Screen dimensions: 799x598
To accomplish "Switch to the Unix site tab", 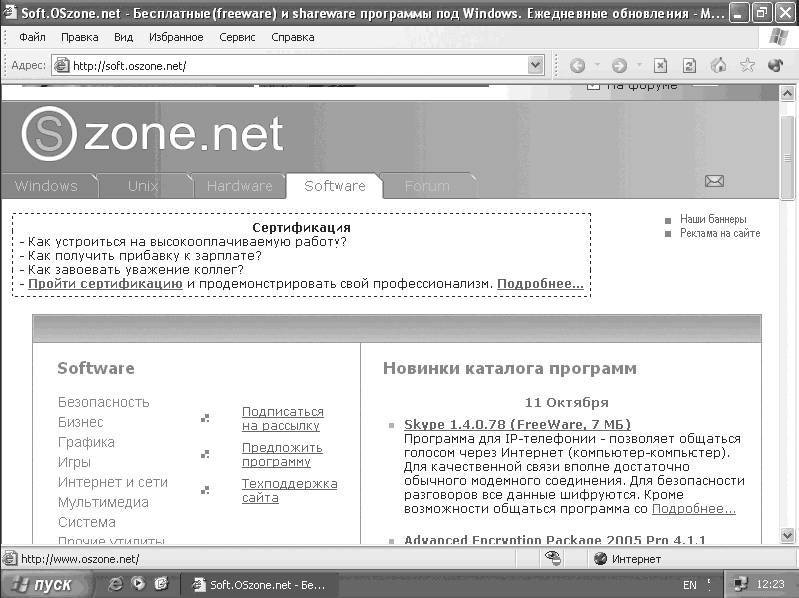I will coord(144,186).
